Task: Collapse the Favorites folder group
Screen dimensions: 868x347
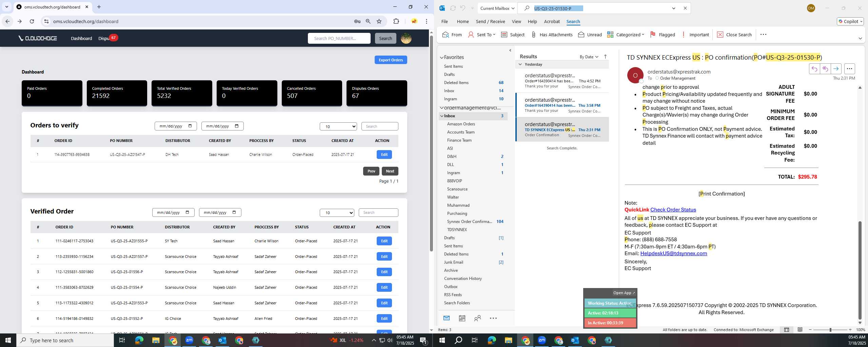Action: coord(442,58)
